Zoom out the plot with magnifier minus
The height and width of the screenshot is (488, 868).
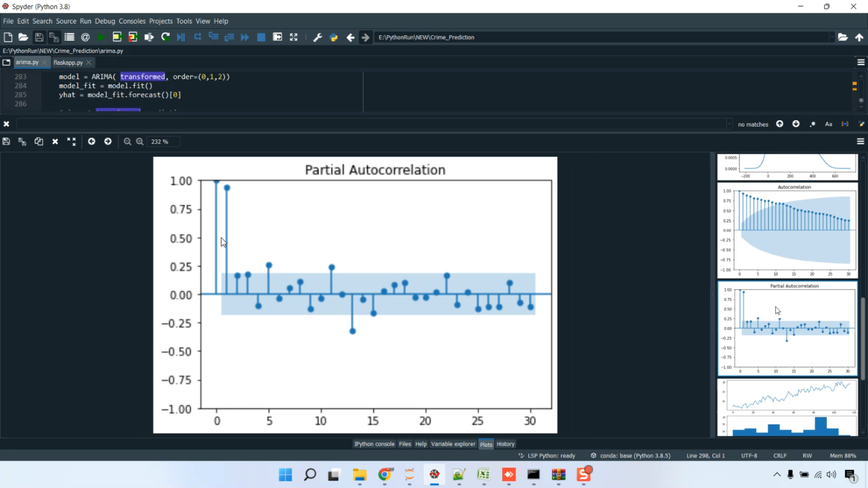pos(127,142)
